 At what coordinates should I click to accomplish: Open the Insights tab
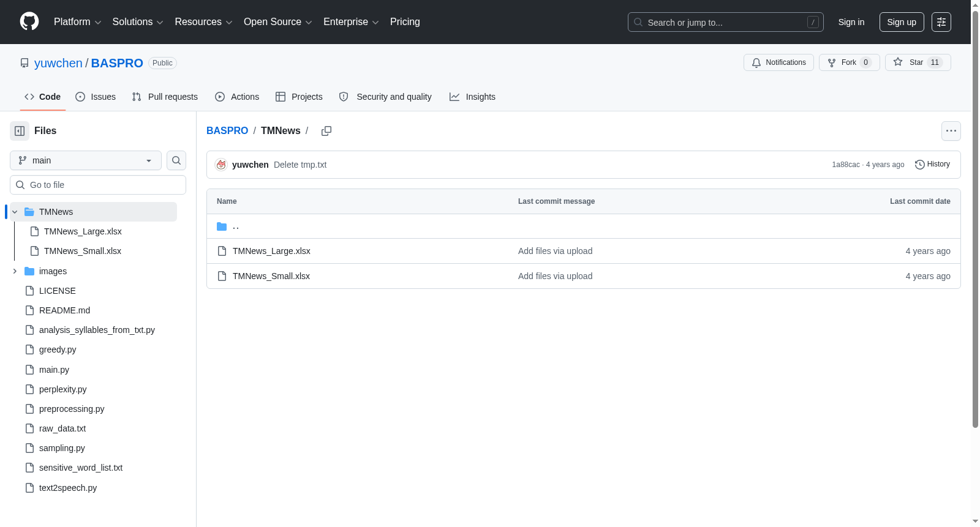click(472, 97)
